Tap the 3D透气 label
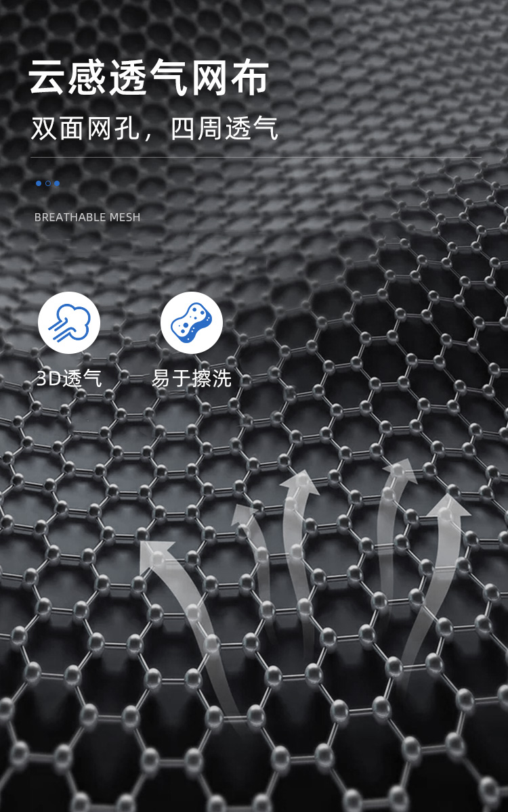The width and height of the screenshot is (508, 812). click(x=69, y=378)
